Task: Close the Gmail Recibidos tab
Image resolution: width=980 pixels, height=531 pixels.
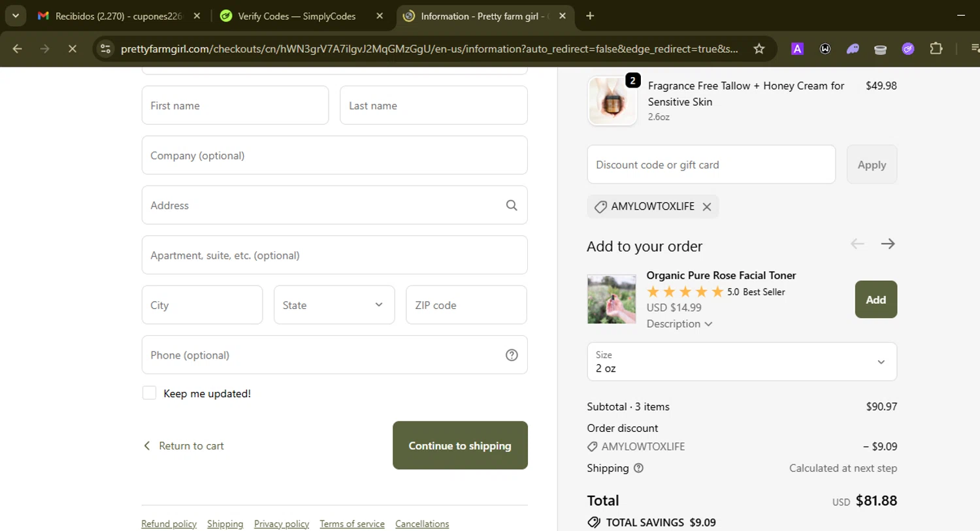Action: point(197,16)
